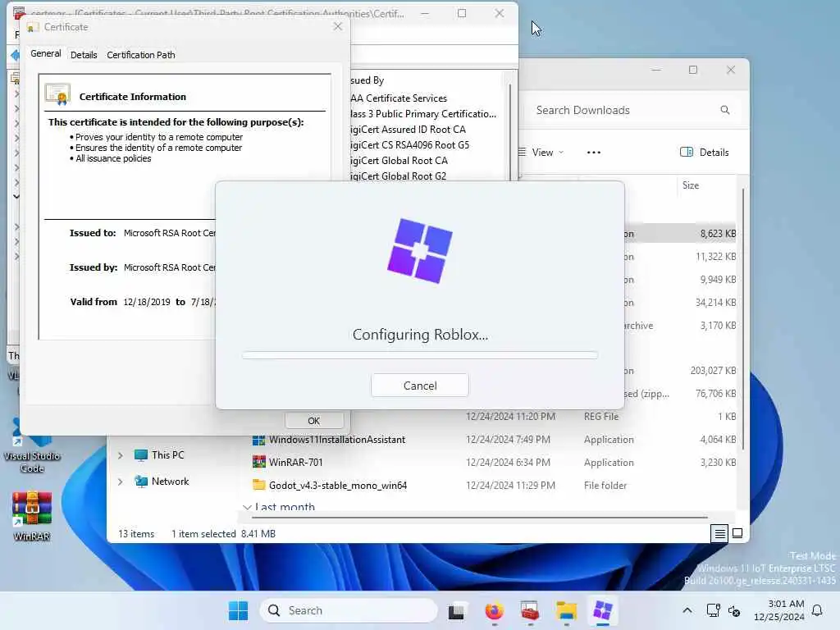Click the Configuring Roblox progress bar
This screenshot has width=840, height=630.
tap(419, 355)
